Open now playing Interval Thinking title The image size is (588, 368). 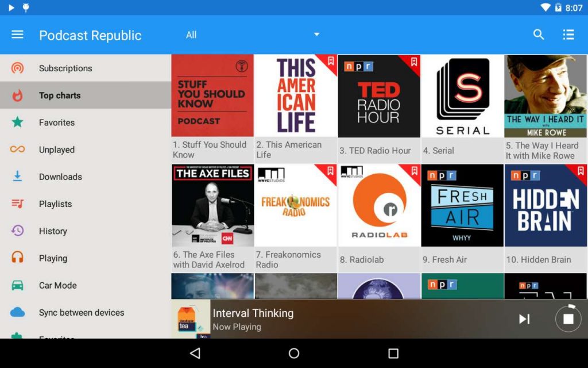click(253, 313)
